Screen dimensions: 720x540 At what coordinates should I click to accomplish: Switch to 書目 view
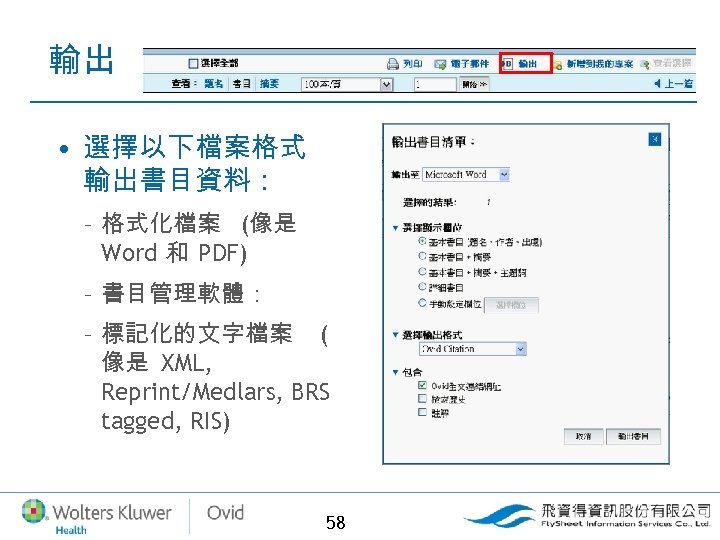tap(242, 84)
